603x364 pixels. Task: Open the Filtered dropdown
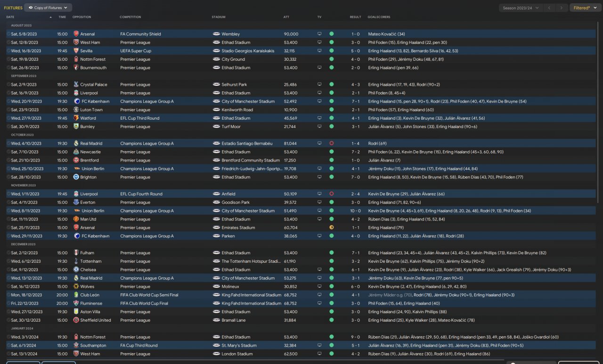coord(586,8)
